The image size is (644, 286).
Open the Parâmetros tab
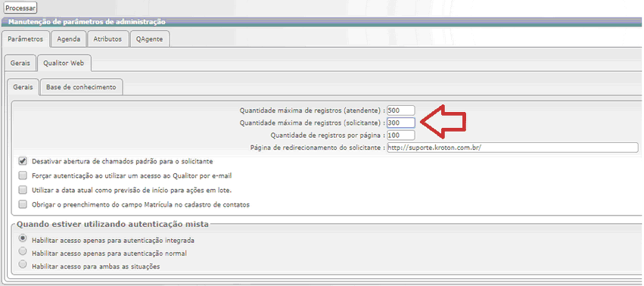(26, 39)
